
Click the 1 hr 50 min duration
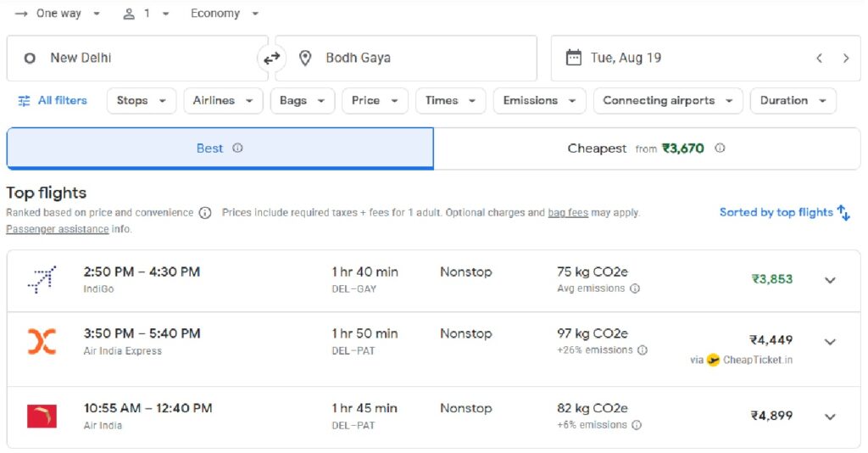[364, 333]
